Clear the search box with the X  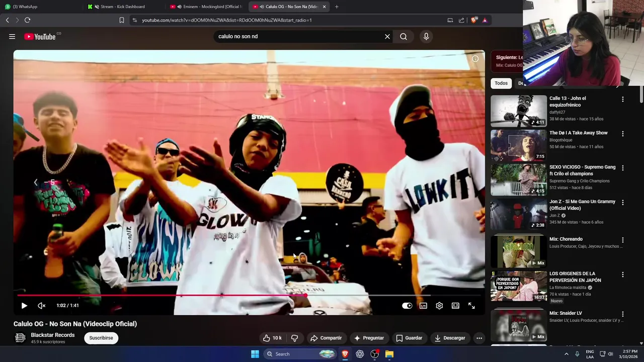[387, 36]
